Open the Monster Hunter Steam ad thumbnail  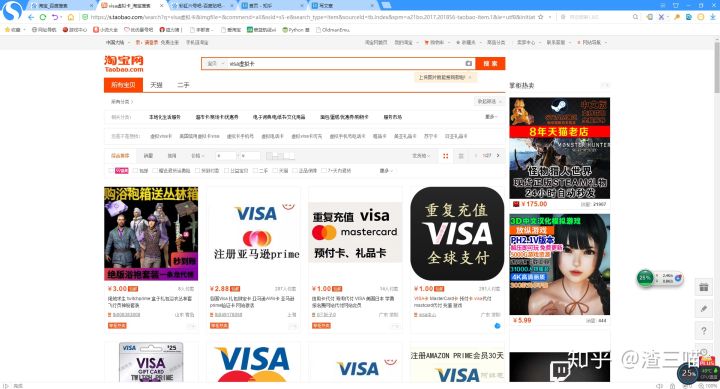click(x=560, y=148)
